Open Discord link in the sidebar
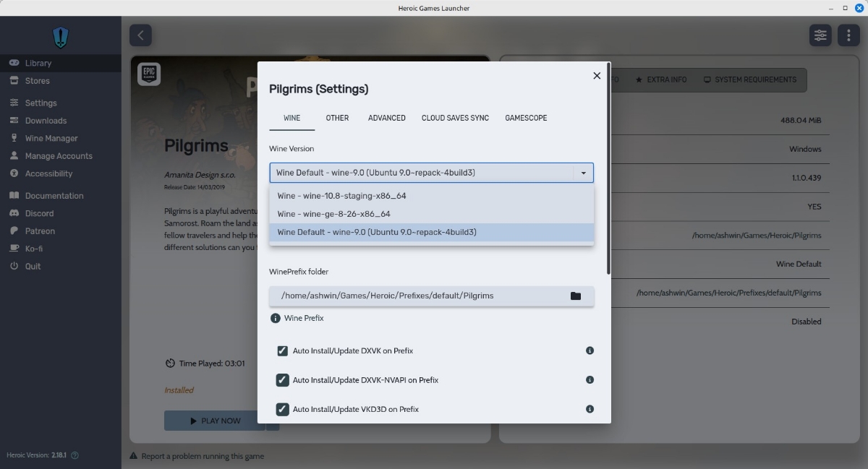 (x=61, y=213)
